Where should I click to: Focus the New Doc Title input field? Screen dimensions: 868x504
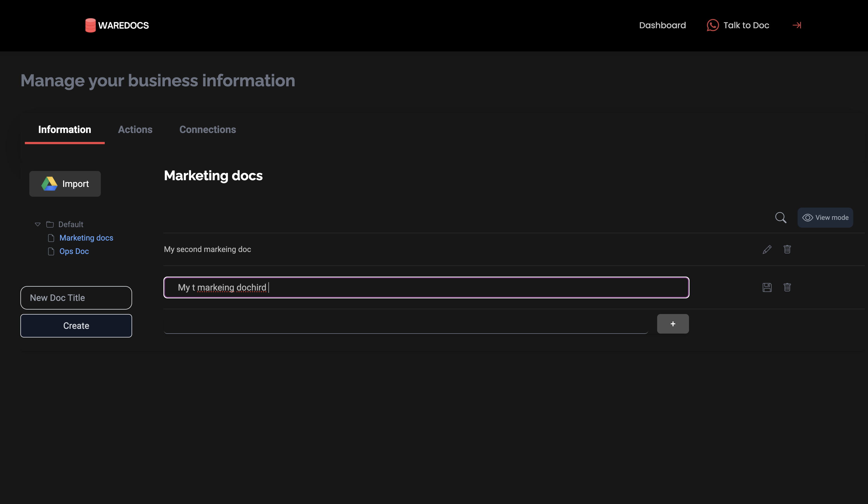pos(76,298)
